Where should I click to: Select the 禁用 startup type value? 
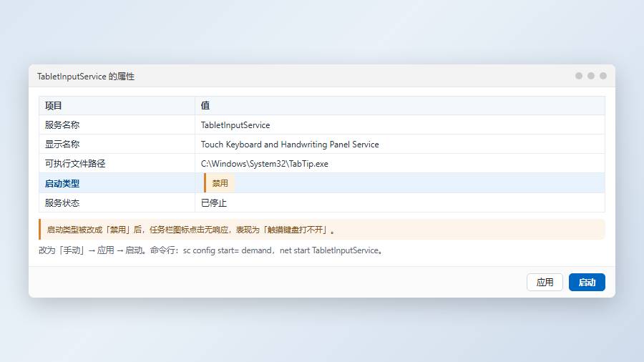pyautogui.click(x=220, y=183)
